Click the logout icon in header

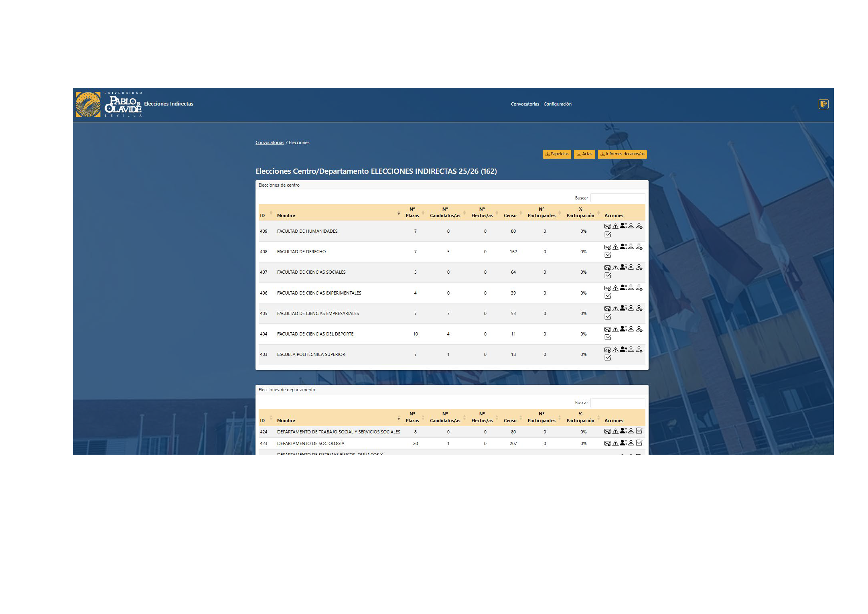pos(823,104)
